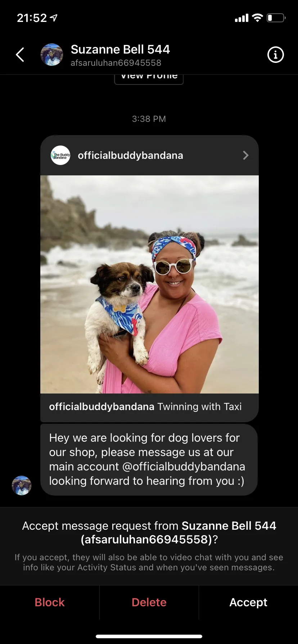Image resolution: width=298 pixels, height=644 pixels.
Task: Tap sender avatar beside the message
Action: [x=22, y=486]
